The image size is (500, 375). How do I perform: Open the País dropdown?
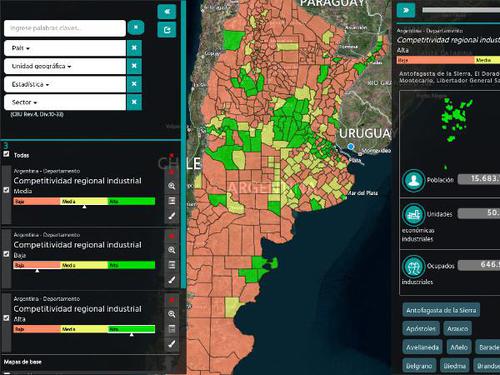[x=65, y=48]
